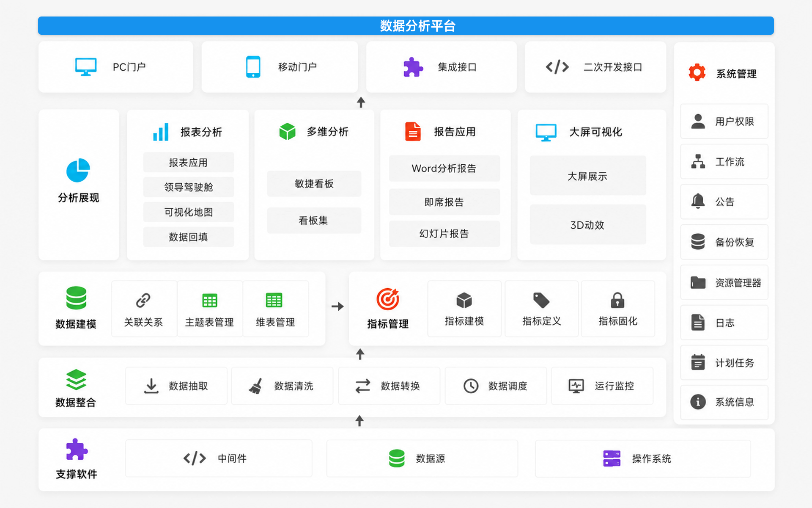Click the 数据清洗 broom icon
This screenshot has width=812, height=508.
pyautogui.click(x=255, y=386)
